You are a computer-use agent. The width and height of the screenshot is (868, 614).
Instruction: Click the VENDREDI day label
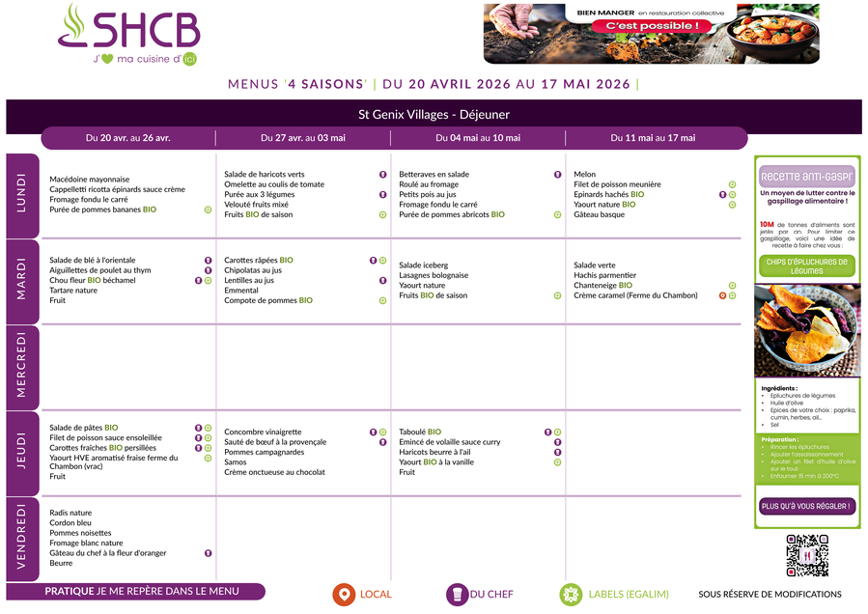[x=23, y=539]
